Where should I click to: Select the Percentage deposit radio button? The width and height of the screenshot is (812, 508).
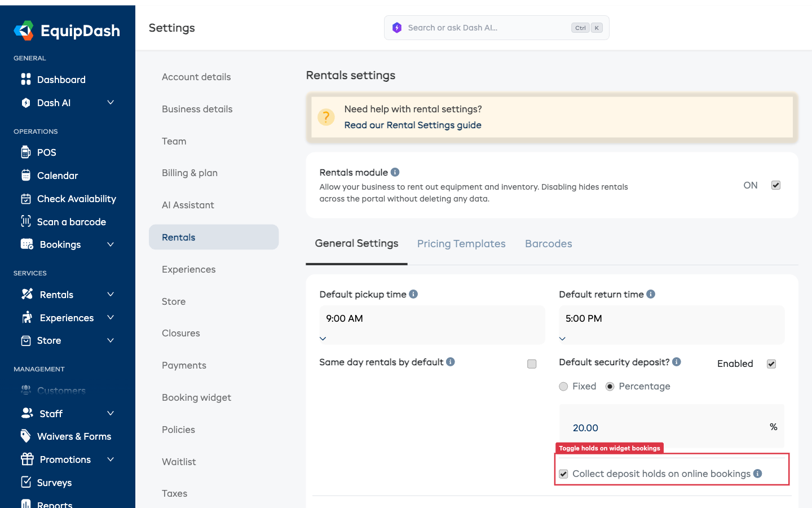click(610, 387)
